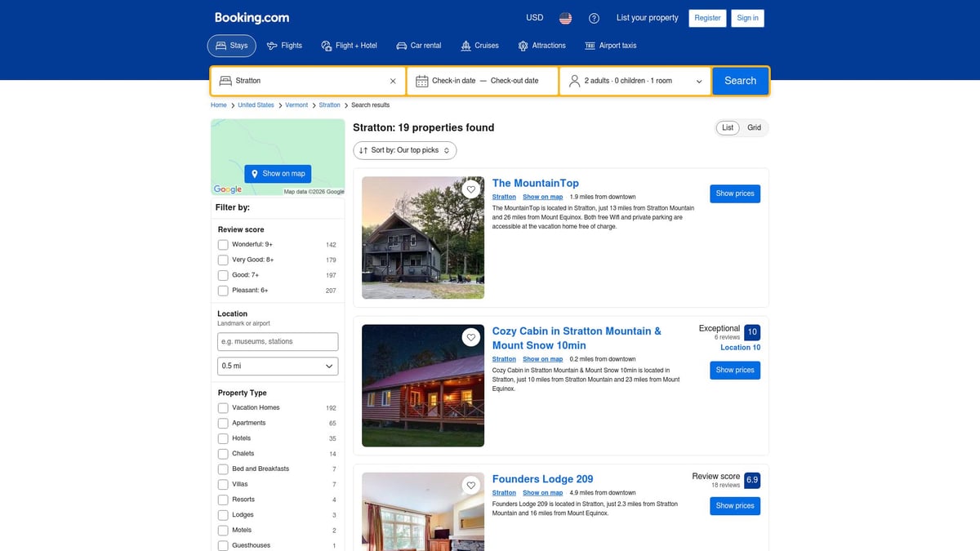Clear the Stratton destination with the X icon
The image size is (980, 551).
pos(392,80)
